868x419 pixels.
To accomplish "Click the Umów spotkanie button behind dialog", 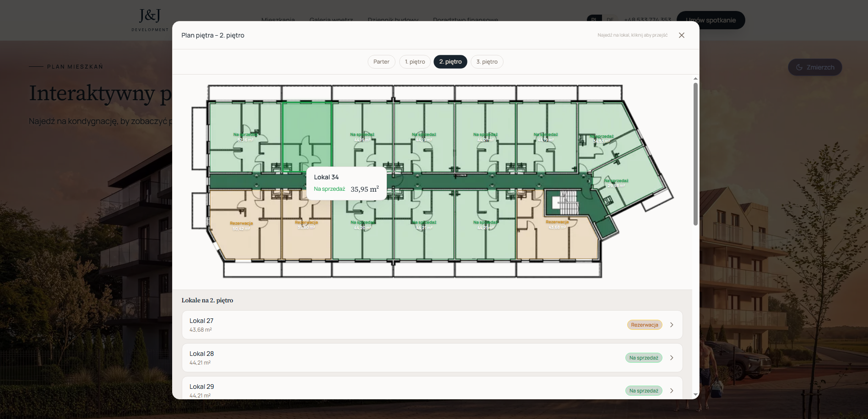I will pos(711,20).
